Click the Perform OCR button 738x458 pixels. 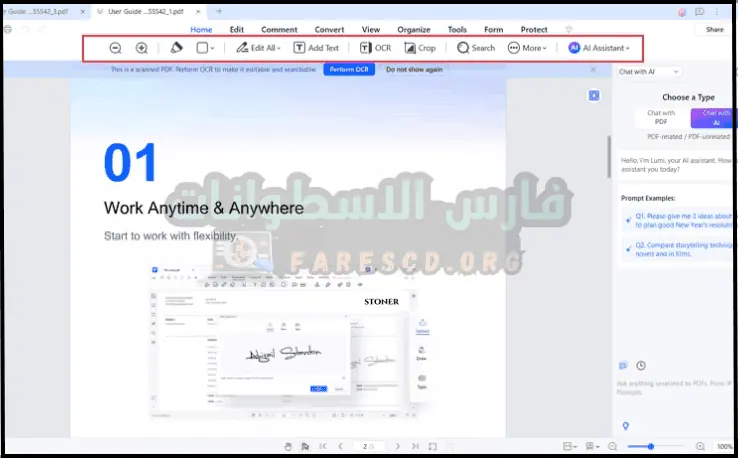pos(349,70)
